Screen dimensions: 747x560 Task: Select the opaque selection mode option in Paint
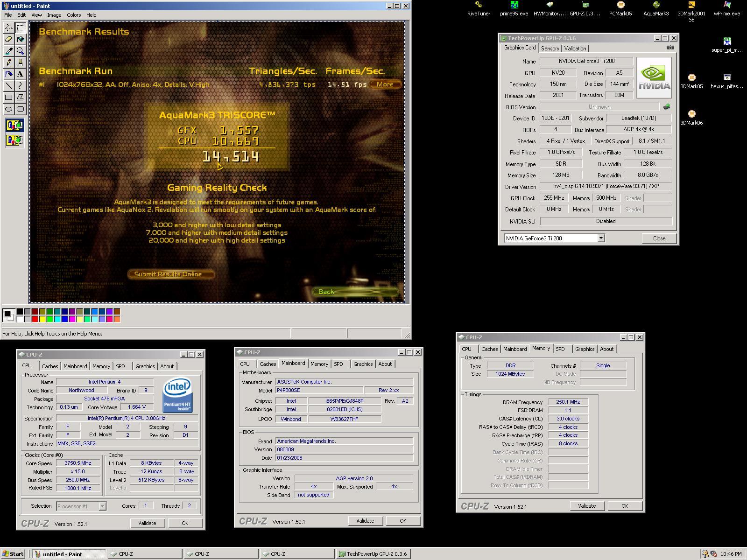tap(14, 125)
